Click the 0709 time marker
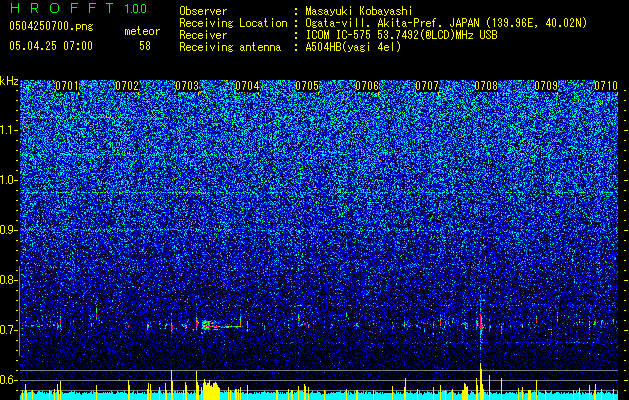The height and width of the screenshot is (400, 629). tap(546, 86)
